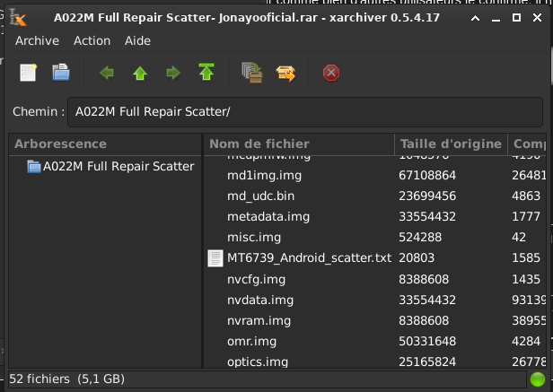The width and height of the screenshot is (553, 392).
Task: Select nvram.img file
Action: coord(259,321)
